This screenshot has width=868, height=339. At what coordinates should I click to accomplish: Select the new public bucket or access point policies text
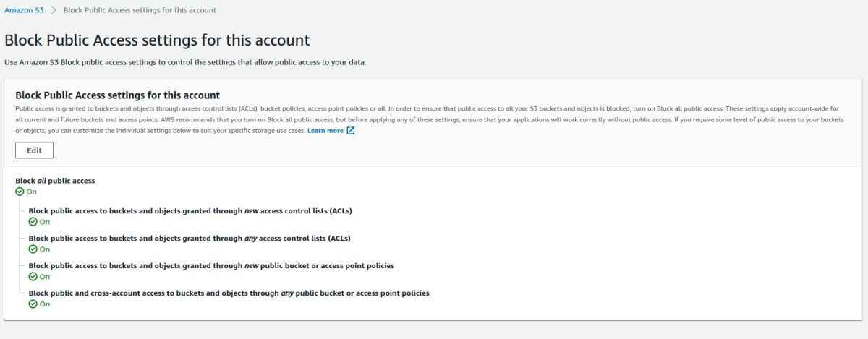(x=211, y=265)
